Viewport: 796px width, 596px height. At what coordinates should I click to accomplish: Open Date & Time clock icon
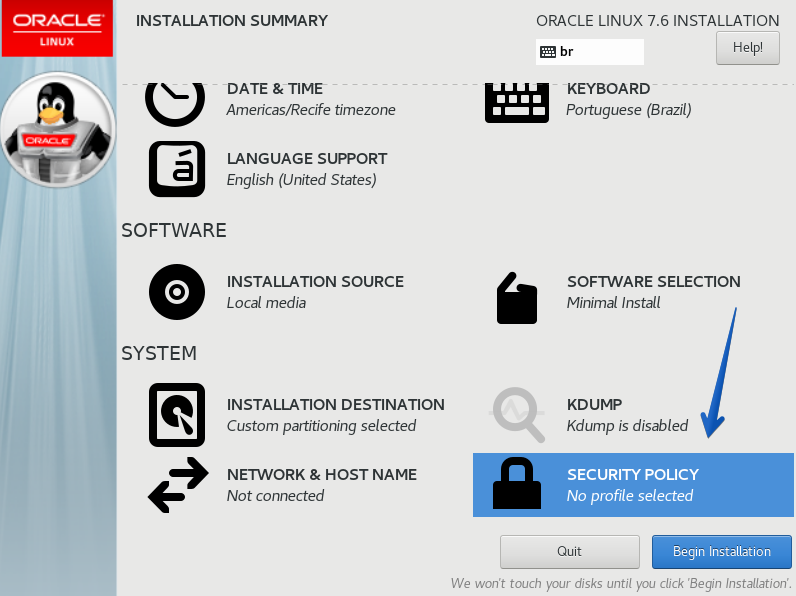pyautogui.click(x=176, y=99)
